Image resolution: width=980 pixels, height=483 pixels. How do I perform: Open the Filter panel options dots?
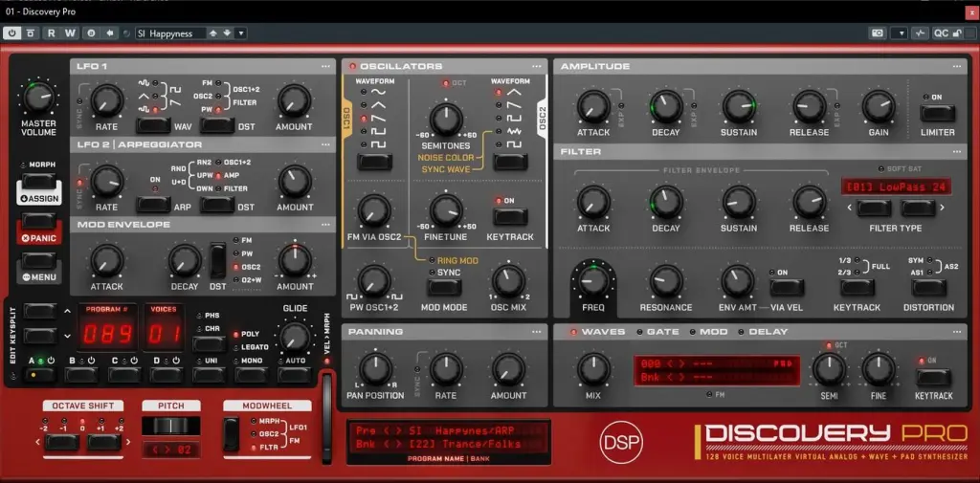956,151
